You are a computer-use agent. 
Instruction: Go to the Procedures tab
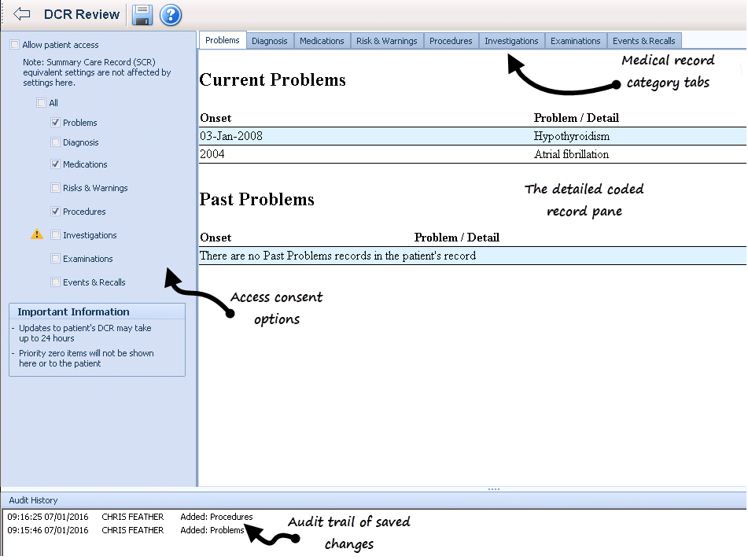click(x=451, y=41)
